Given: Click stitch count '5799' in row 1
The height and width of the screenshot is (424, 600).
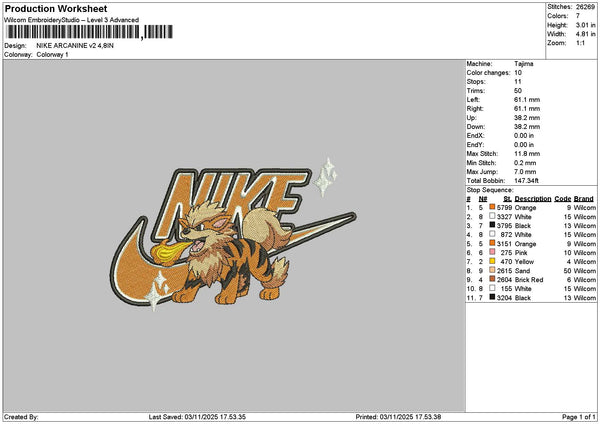Looking at the screenshot, I should (504, 207).
